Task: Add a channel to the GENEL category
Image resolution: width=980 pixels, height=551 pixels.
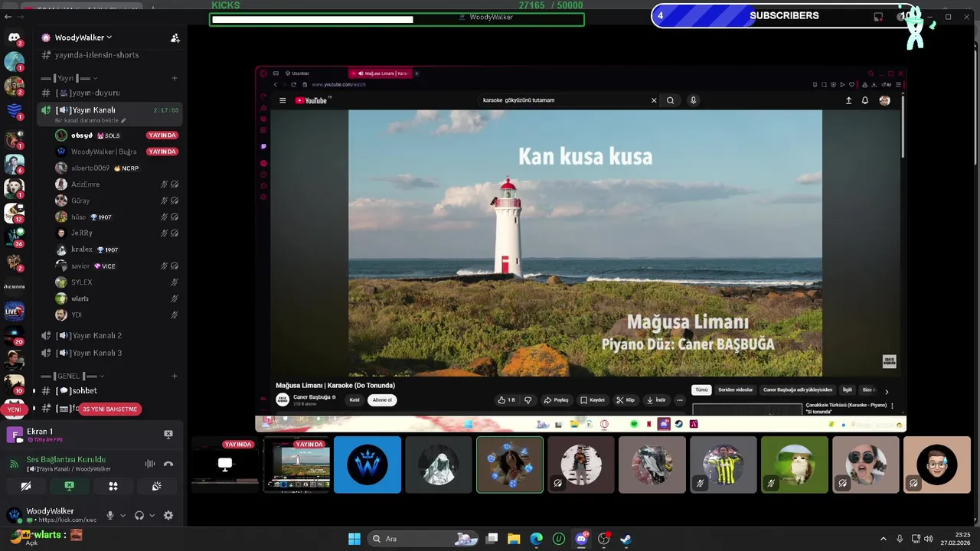Action: (175, 376)
